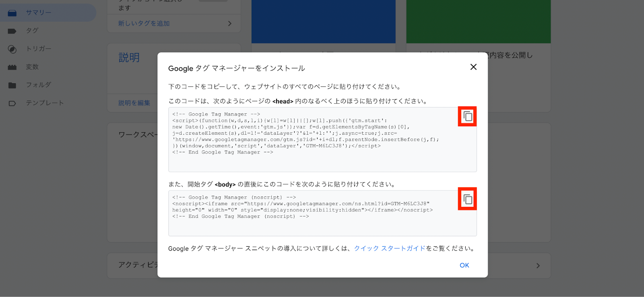Expand the activity panel chevron arrow
The height and width of the screenshot is (297, 644).
538,266
